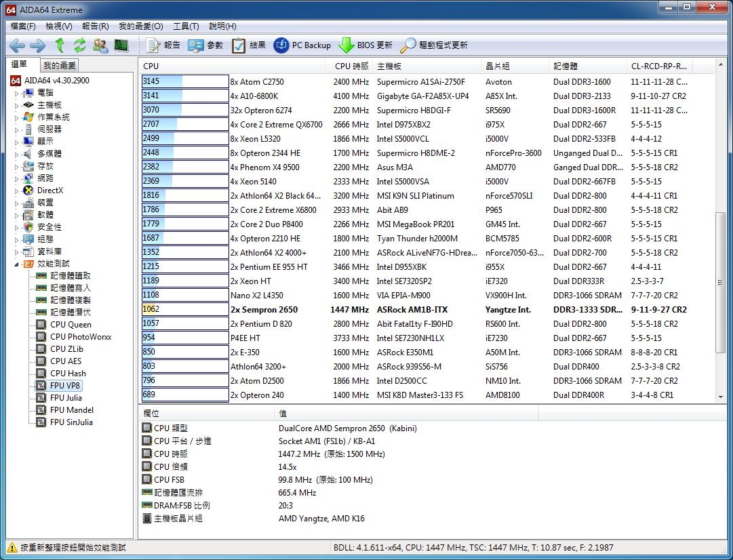The height and width of the screenshot is (560, 733).
Task: Open the 檔案(F) menu
Action: click(23, 26)
